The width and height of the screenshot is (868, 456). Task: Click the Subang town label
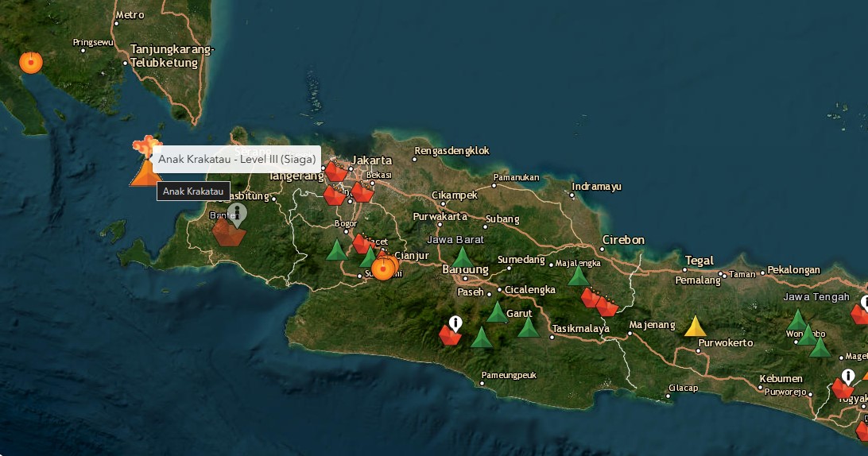click(502, 219)
